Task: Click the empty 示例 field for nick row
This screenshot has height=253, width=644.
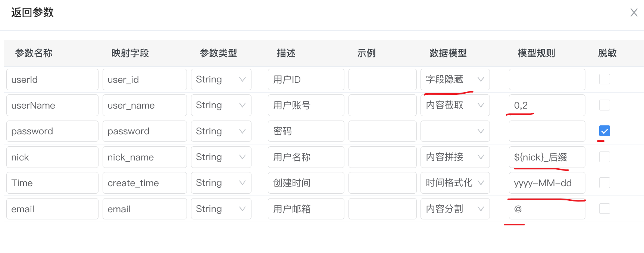Action: coord(382,157)
